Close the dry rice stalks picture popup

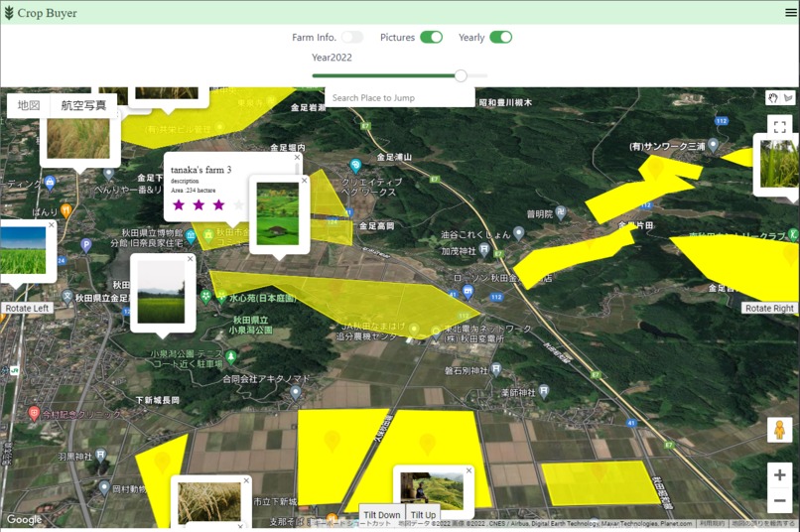click(x=246, y=480)
